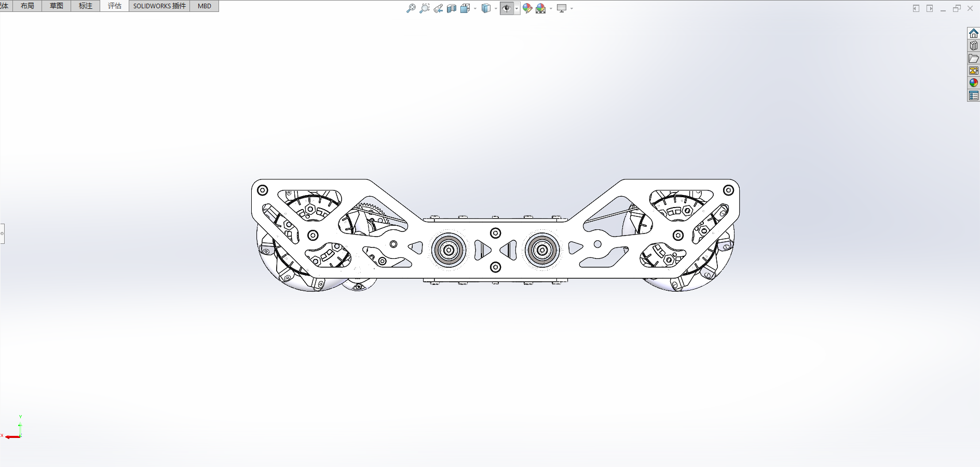Select the 评估 tab
Screen dimensions: 980x467
pos(115,6)
